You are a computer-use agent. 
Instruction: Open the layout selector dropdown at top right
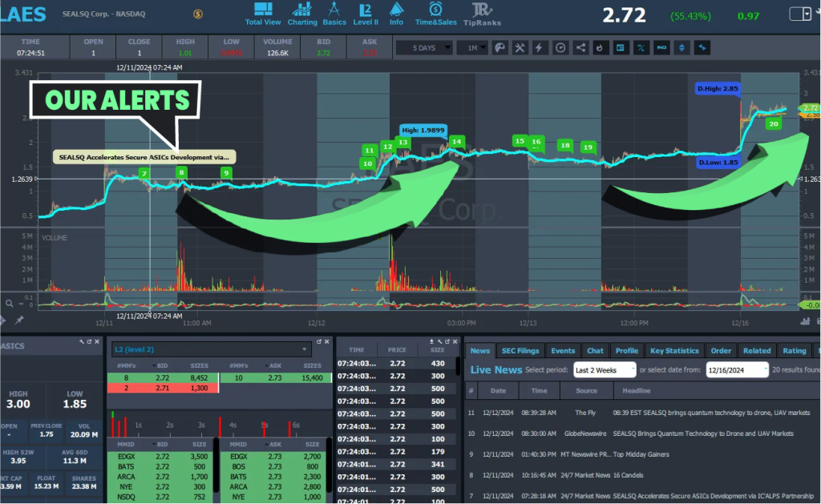(x=801, y=14)
